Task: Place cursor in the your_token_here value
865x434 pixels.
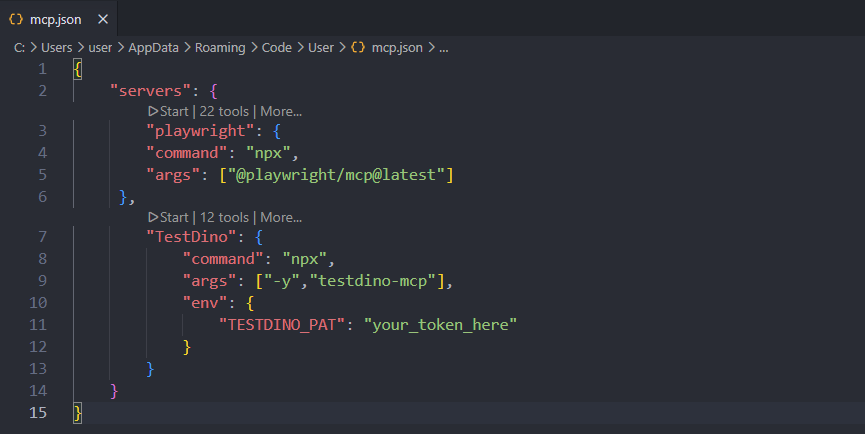Action: (440, 324)
